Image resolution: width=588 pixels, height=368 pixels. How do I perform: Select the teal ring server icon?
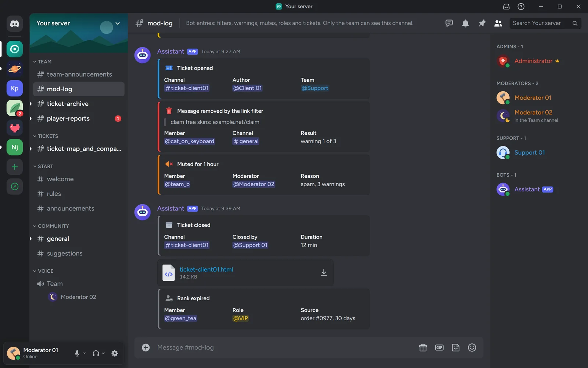tap(15, 49)
